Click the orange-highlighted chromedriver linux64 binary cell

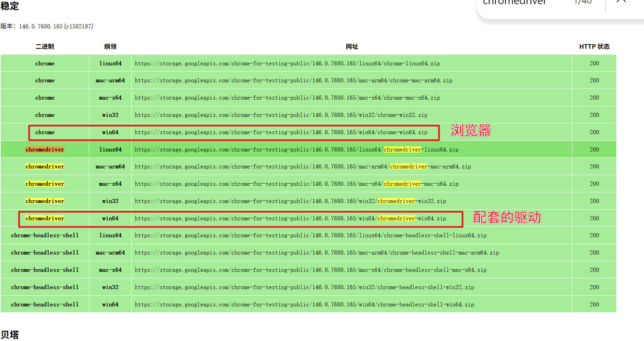[x=45, y=150]
